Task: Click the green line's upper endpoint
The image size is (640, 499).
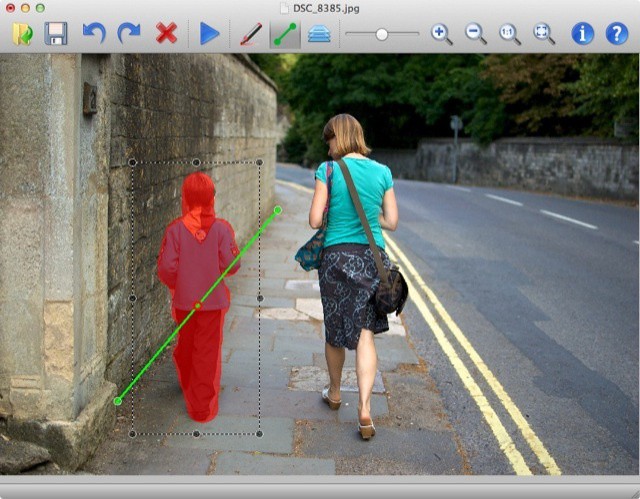Action: pos(278,210)
